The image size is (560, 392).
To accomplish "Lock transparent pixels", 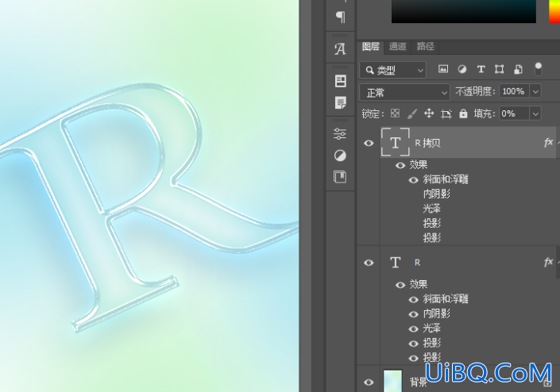I will [x=395, y=113].
